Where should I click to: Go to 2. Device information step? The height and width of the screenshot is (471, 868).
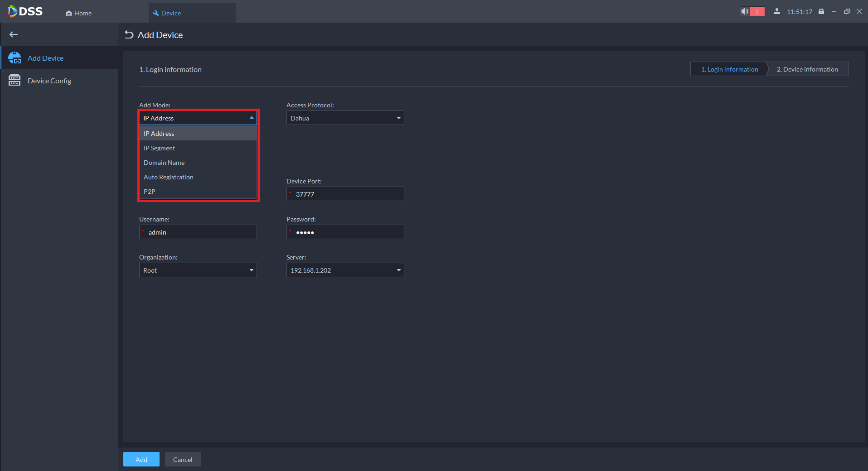pyautogui.click(x=807, y=69)
